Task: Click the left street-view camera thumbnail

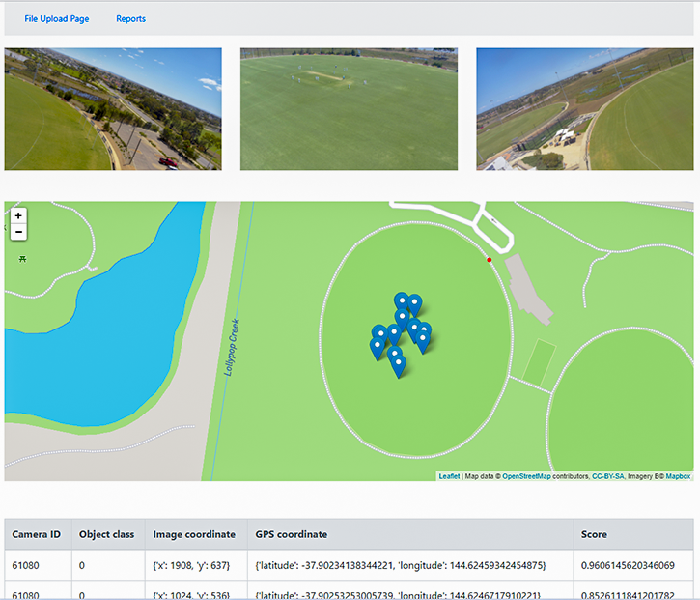Action: click(x=113, y=109)
